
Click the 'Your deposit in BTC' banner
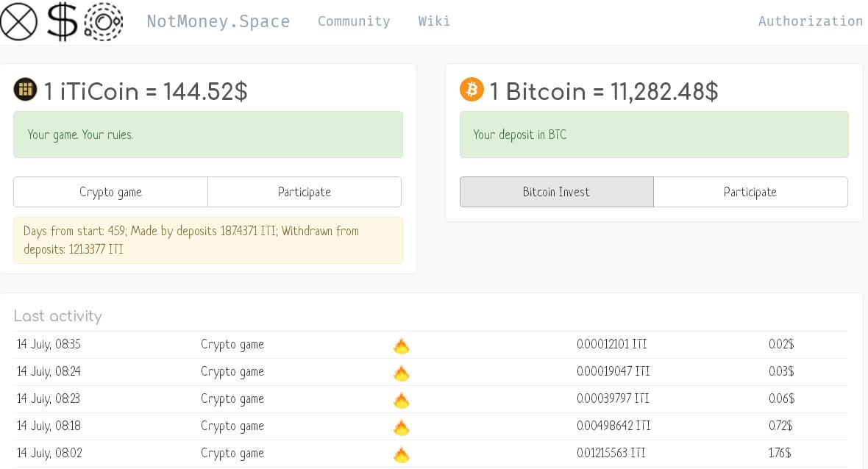[x=654, y=135]
